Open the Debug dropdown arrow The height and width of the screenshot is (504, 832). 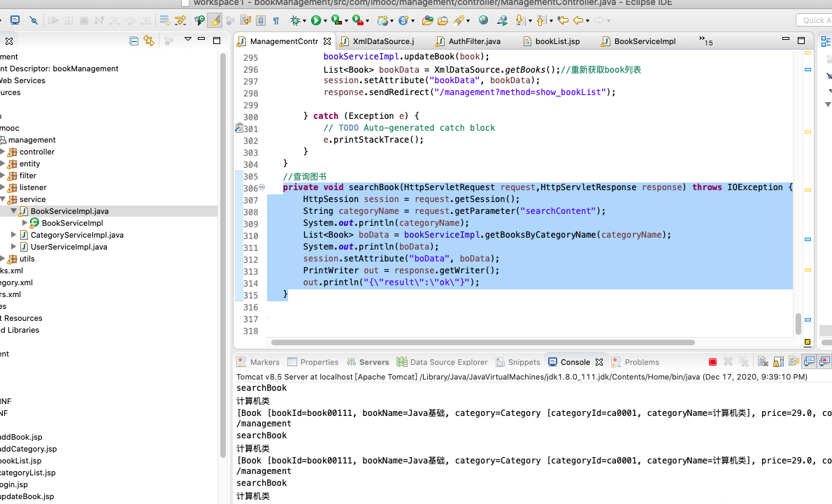[304, 21]
